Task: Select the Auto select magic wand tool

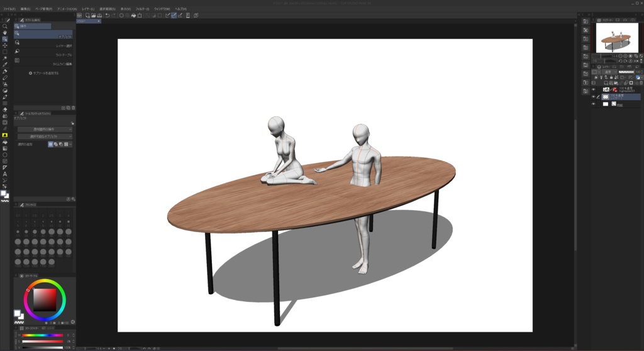Action: (x=5, y=58)
